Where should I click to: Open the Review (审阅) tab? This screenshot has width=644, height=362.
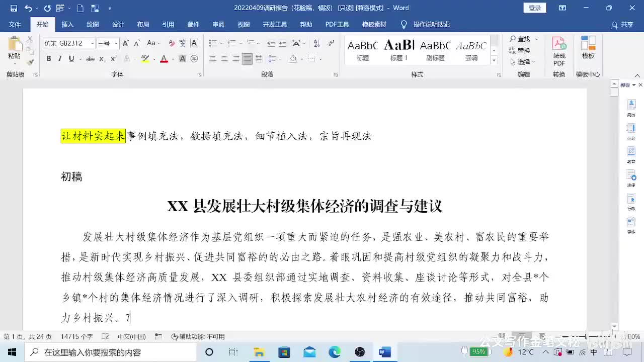(218, 25)
